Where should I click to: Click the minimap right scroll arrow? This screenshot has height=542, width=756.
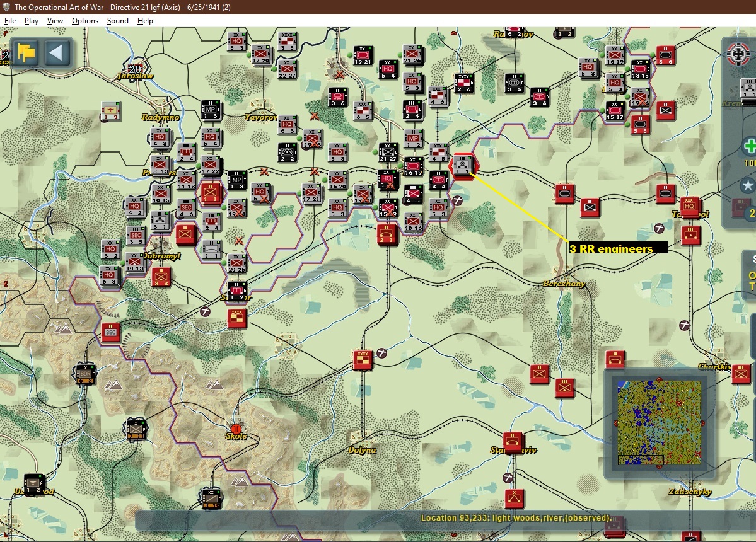tap(703, 423)
